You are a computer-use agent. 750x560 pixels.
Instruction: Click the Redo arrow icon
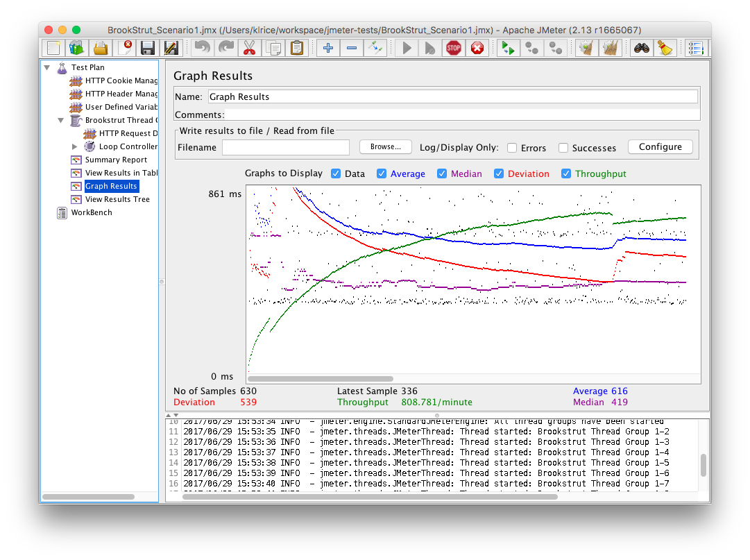pyautogui.click(x=225, y=48)
